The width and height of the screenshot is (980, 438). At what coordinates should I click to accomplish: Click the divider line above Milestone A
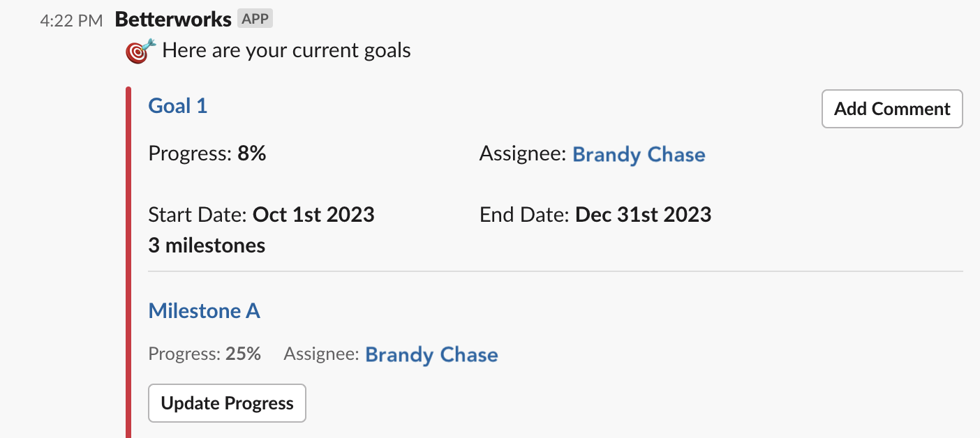tap(556, 271)
